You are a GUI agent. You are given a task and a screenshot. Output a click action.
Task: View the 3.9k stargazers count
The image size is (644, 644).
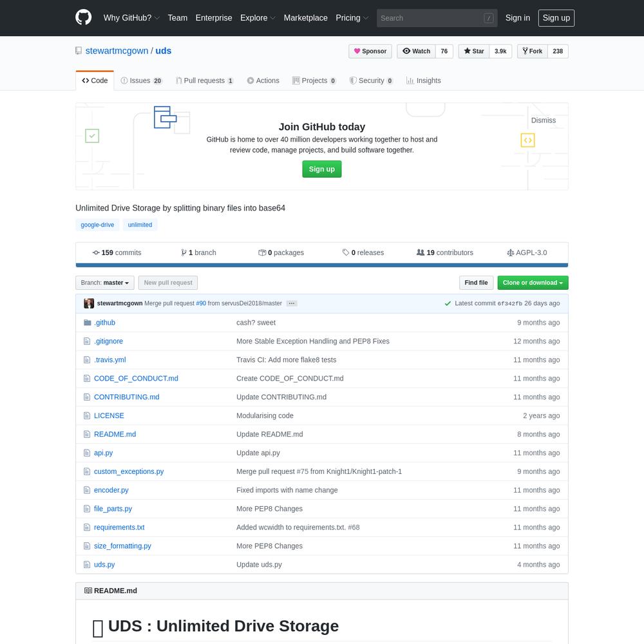500,52
